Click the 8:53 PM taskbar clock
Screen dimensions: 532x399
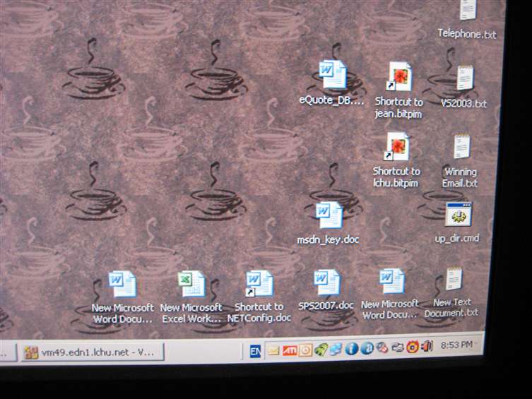tap(456, 345)
